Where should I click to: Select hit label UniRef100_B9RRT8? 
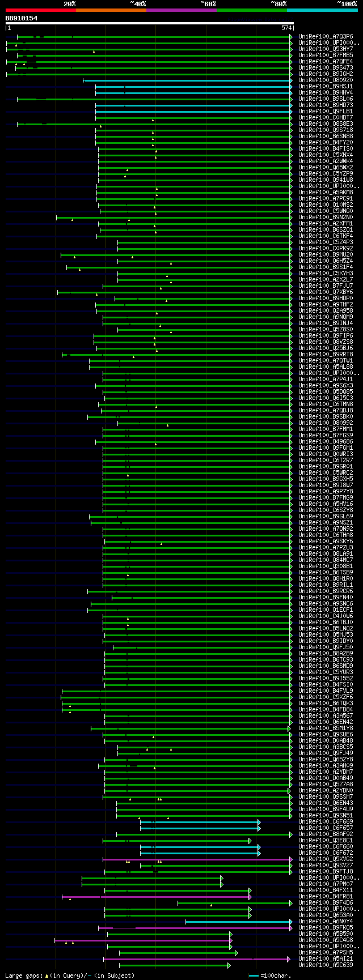pos(326,354)
